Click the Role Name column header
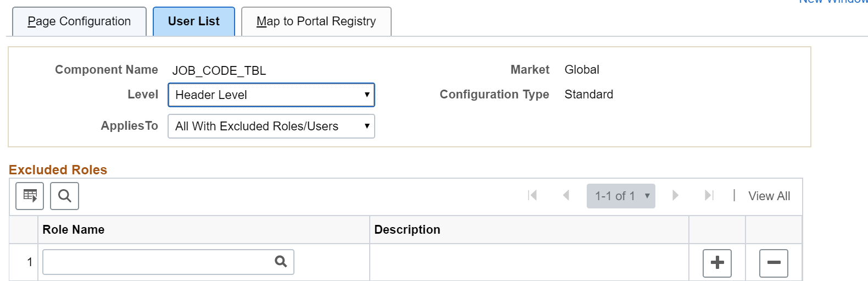This screenshot has height=281, width=868. (x=74, y=229)
